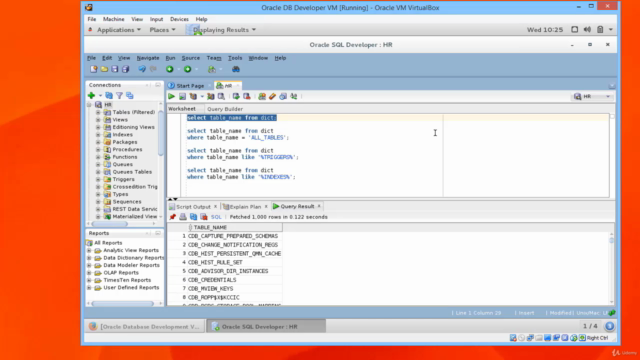Click the Unshared SQL Worksheet icon
Viewport: 640px width, 360px height.
(x=262, y=96)
